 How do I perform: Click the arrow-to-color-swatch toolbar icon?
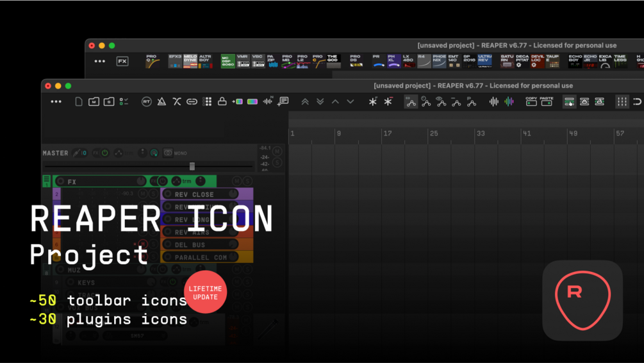237,101
